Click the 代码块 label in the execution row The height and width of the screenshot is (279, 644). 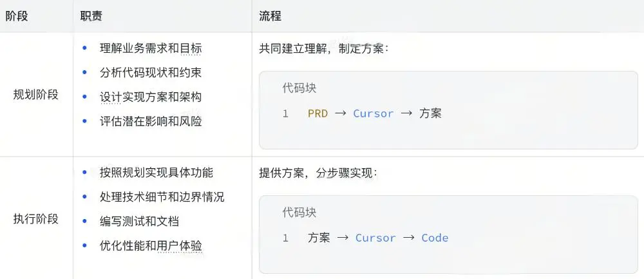(299, 213)
